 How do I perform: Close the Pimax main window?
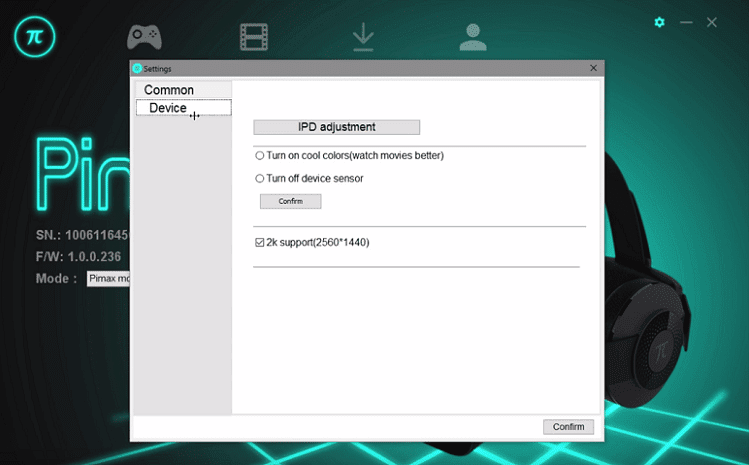(x=712, y=22)
